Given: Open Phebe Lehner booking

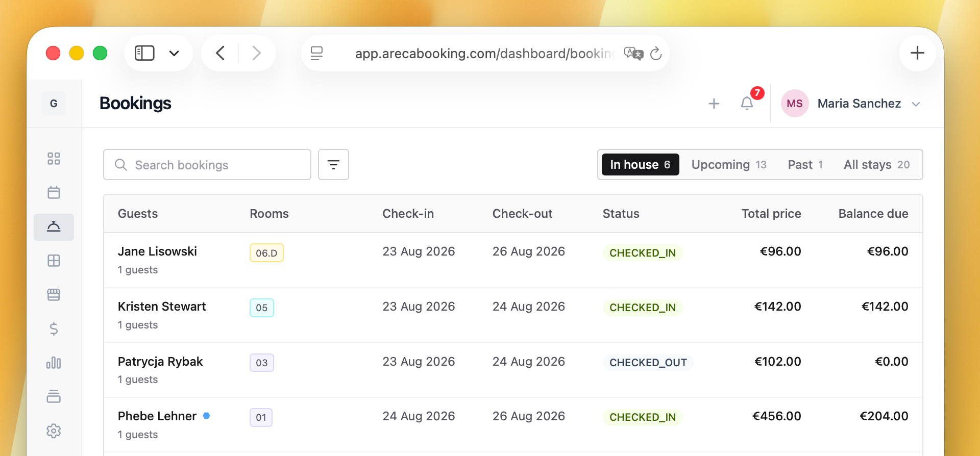Looking at the screenshot, I should (157, 416).
